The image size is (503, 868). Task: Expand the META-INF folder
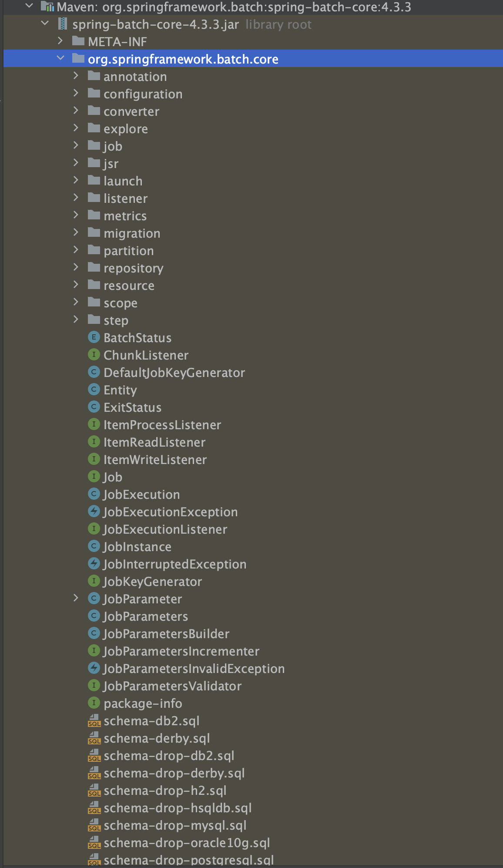click(60, 41)
